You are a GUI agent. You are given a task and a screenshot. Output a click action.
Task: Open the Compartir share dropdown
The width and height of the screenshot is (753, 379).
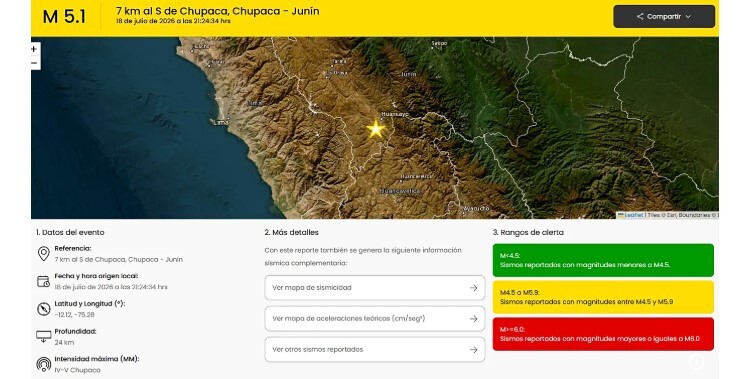point(664,16)
